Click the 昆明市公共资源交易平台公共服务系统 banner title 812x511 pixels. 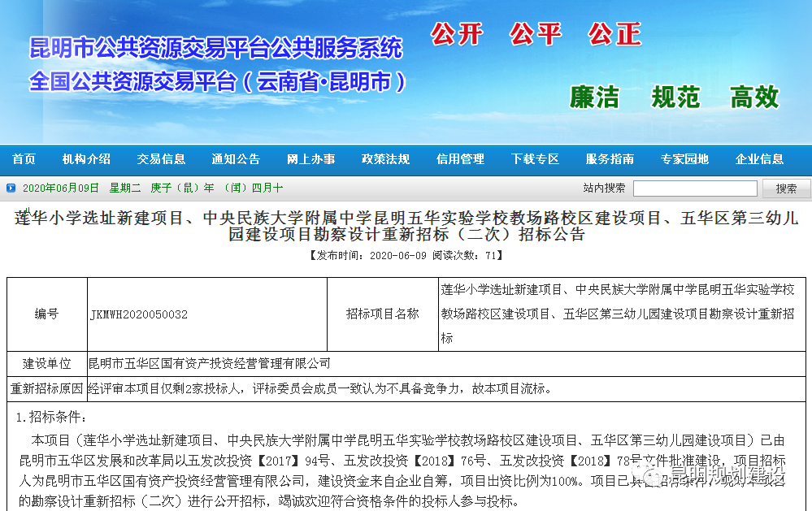(215, 48)
